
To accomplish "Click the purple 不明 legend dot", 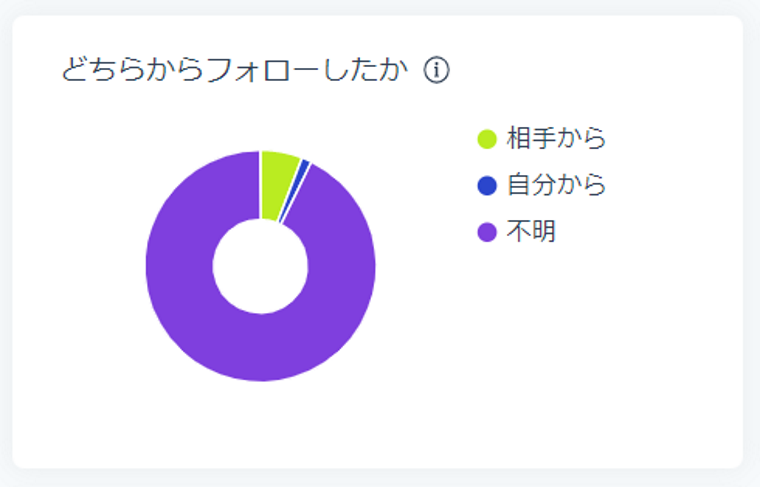I will (x=487, y=232).
